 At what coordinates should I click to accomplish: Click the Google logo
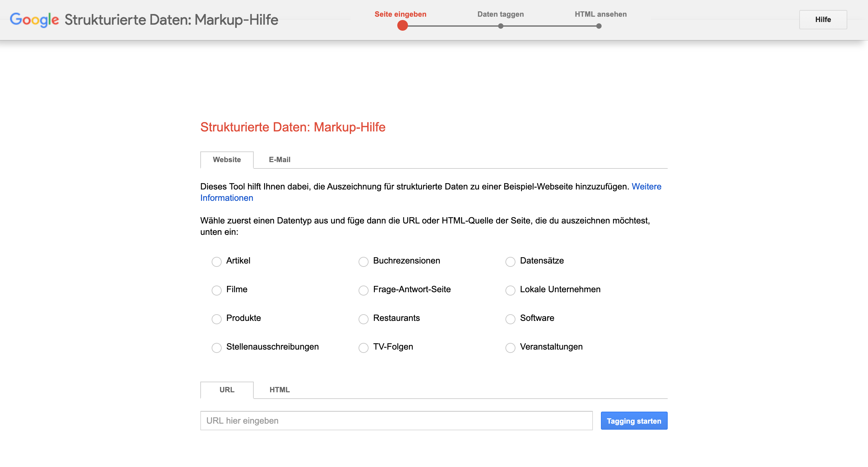[34, 20]
